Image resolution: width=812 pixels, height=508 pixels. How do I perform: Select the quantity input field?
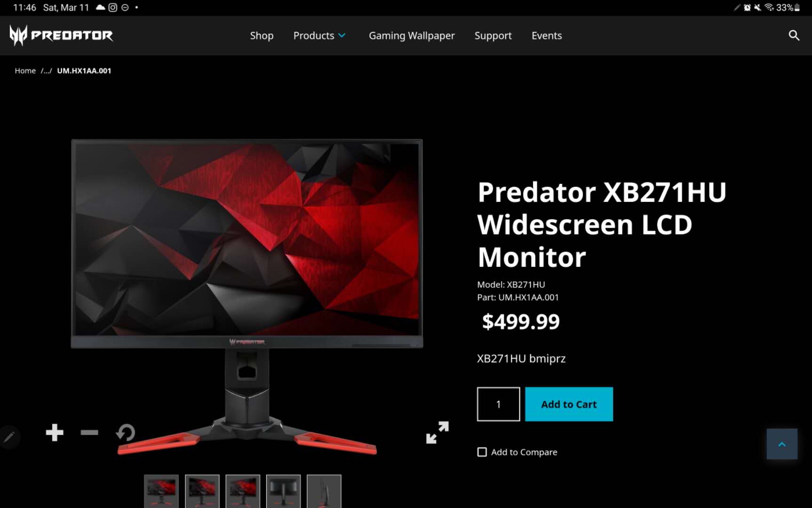(x=498, y=404)
